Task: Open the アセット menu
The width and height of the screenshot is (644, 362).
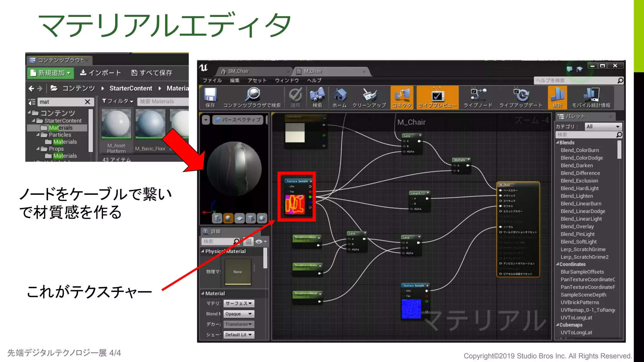Action: click(x=257, y=80)
